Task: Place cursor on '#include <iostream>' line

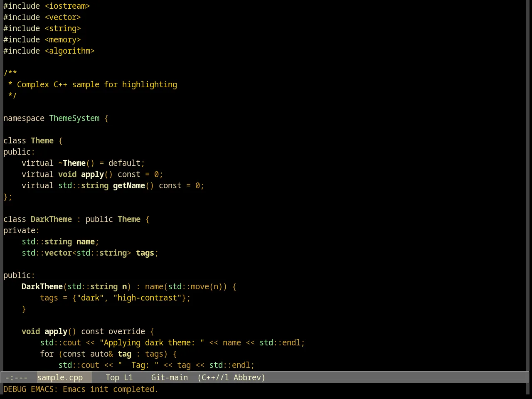Action: [47, 6]
